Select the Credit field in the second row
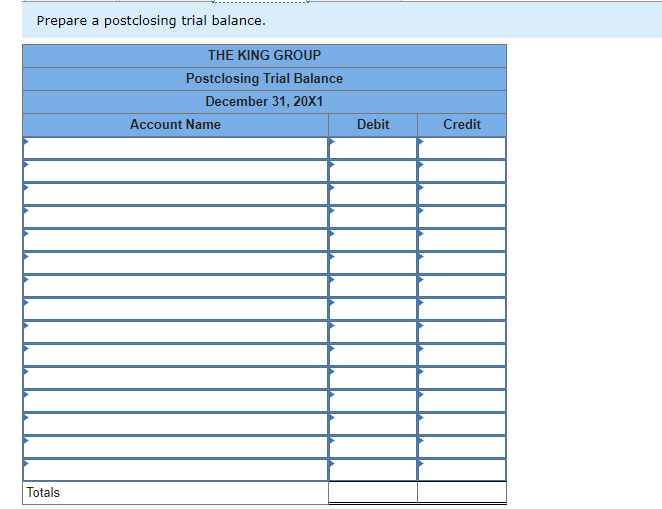Image resolution: width=662 pixels, height=509 pixels. [462, 171]
